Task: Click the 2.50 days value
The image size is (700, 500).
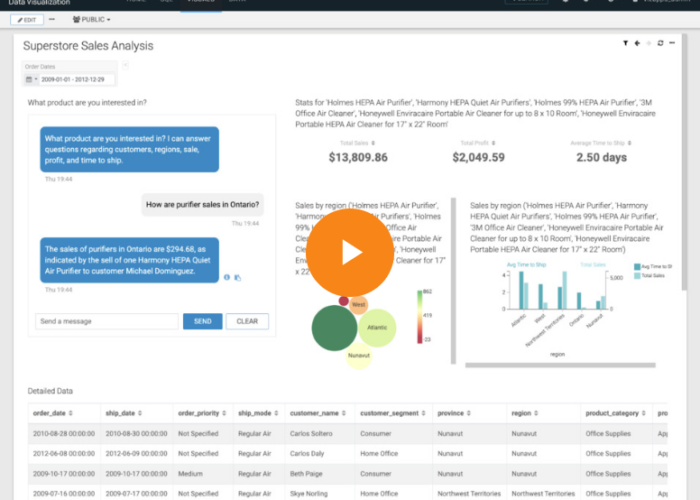Action: coord(601,158)
